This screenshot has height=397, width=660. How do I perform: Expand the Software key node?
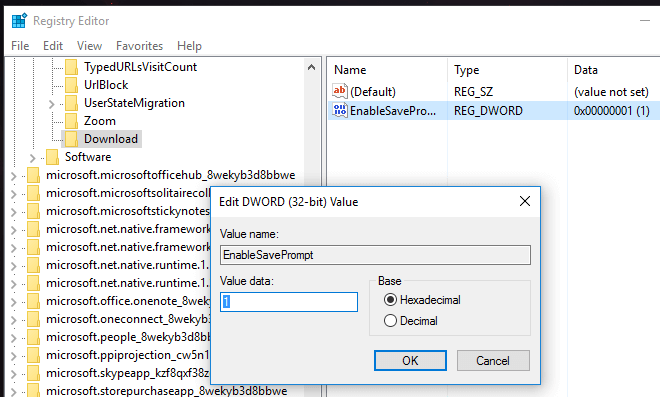pos(32,158)
